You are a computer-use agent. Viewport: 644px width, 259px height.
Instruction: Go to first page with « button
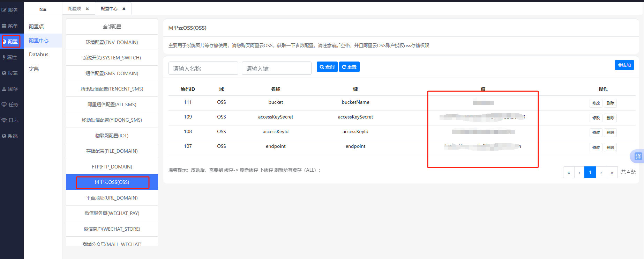pyautogui.click(x=569, y=172)
